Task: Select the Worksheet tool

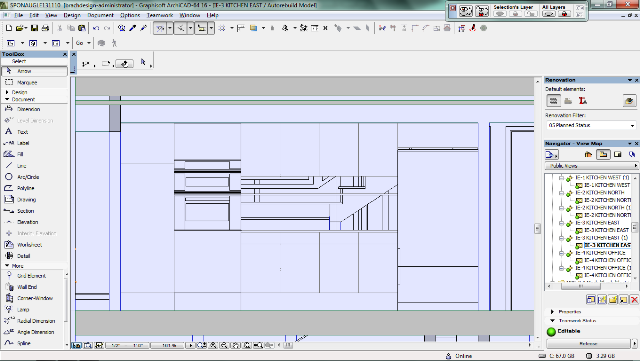Action: pos(34,245)
